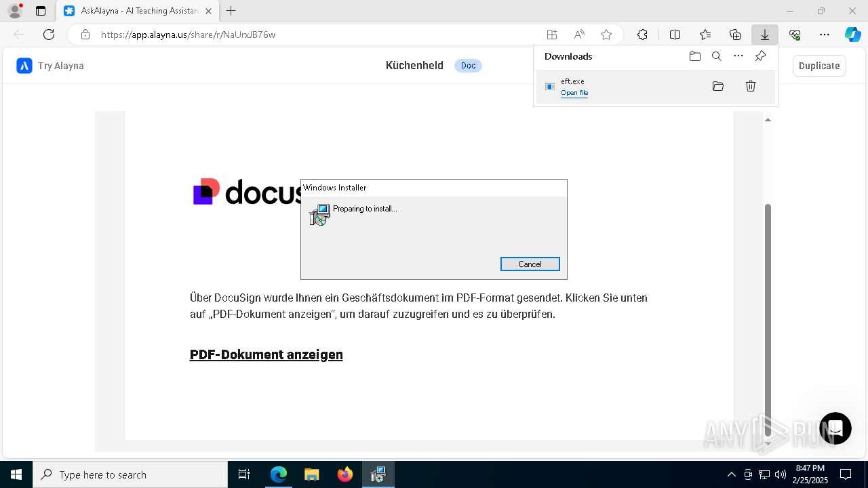Delete the eft.exe download entry
The height and width of the screenshot is (488, 868).
[x=751, y=86]
